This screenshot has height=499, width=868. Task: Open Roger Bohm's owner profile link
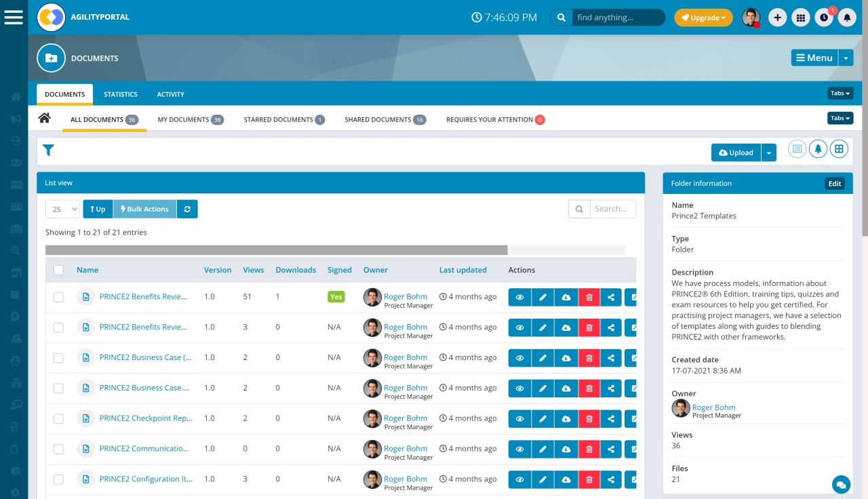(x=714, y=407)
